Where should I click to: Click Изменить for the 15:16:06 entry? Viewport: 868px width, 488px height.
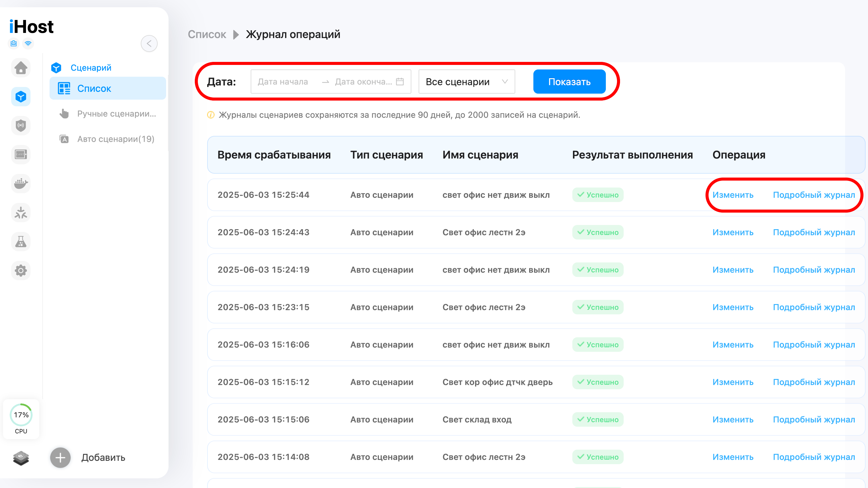tap(733, 345)
